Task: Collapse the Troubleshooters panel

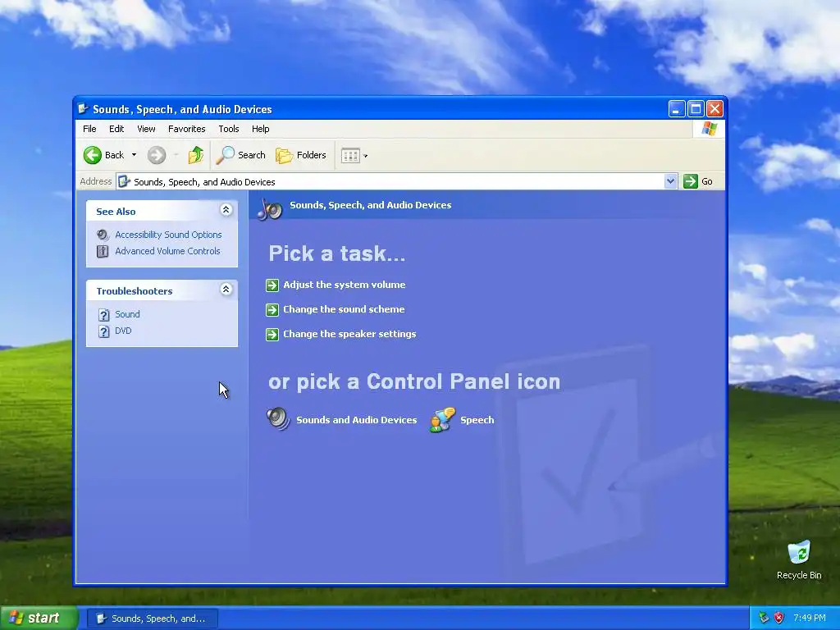Action: 226,290
